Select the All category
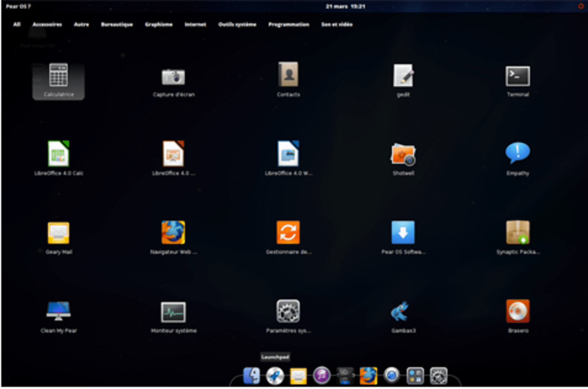Screen dimensions: 588x389 [17, 24]
